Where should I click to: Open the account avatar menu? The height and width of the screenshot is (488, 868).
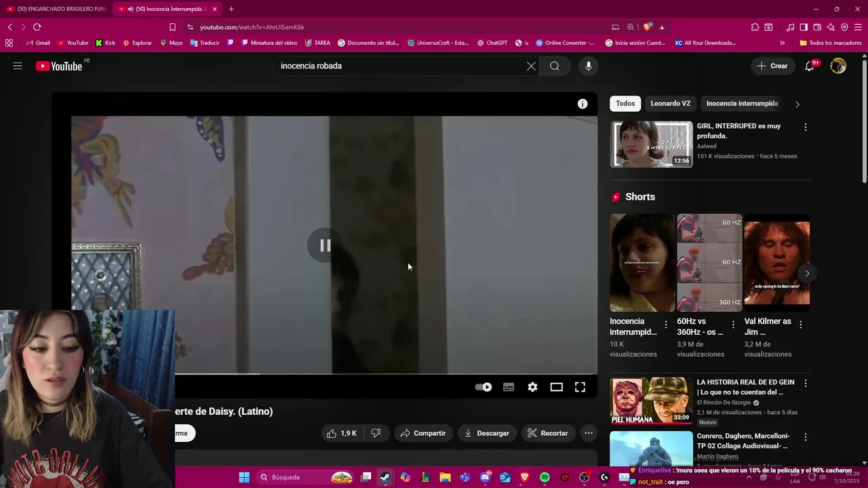pos(839,66)
